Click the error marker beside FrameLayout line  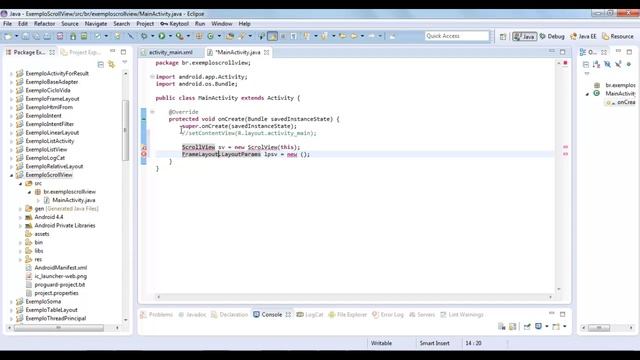[144, 154]
